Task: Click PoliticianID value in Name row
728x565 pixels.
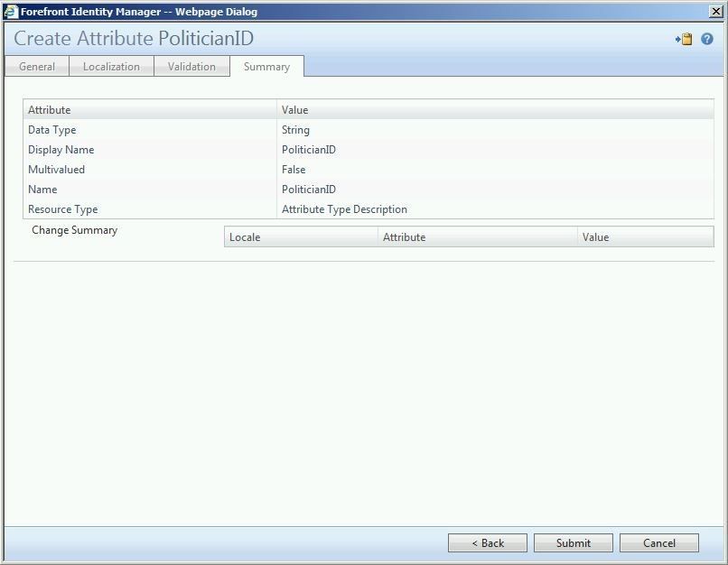Action: tap(309, 190)
